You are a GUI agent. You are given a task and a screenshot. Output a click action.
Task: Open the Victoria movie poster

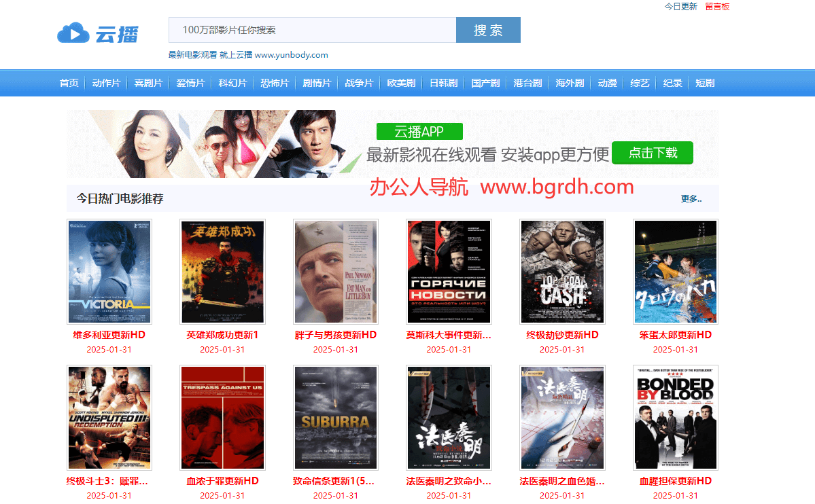tap(109, 272)
